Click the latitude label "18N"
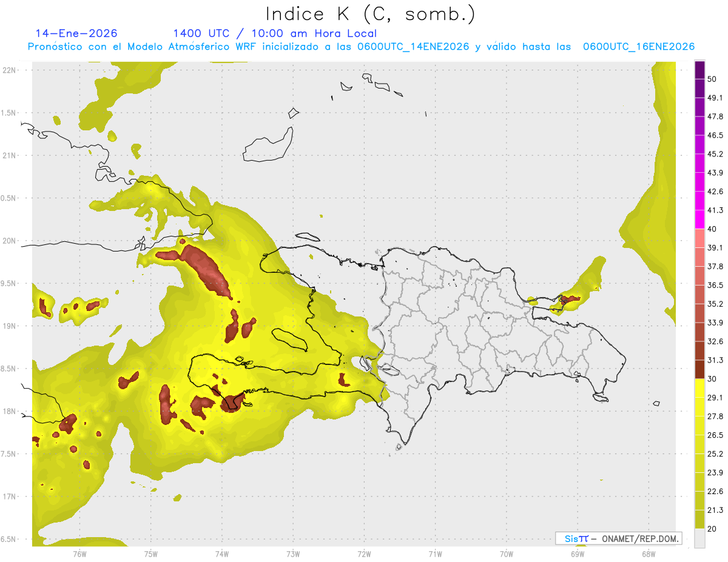Viewport: 728px width, 562px height. point(10,411)
